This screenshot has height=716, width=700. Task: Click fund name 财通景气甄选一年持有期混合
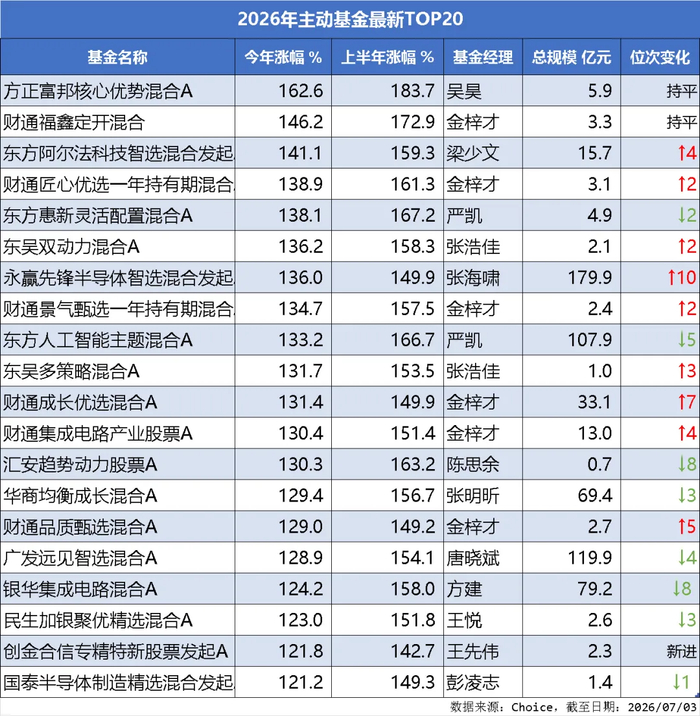coord(119,309)
